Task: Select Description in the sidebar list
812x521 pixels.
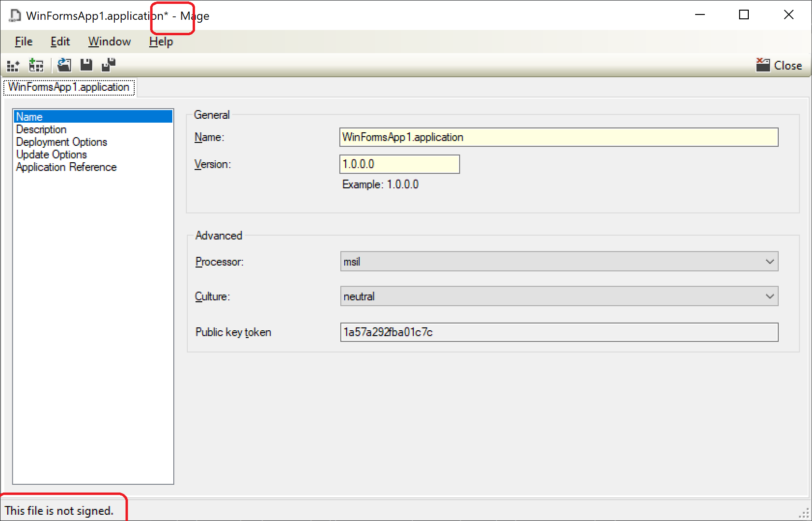Action: (42, 129)
